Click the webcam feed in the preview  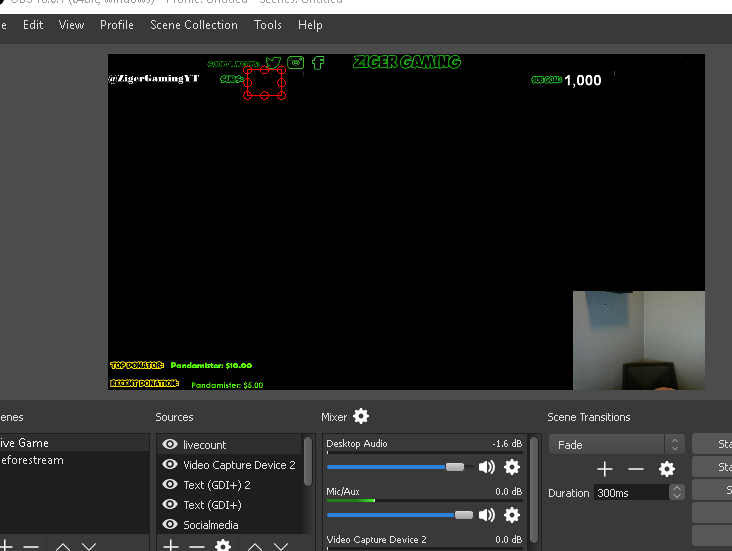pyautogui.click(x=639, y=340)
